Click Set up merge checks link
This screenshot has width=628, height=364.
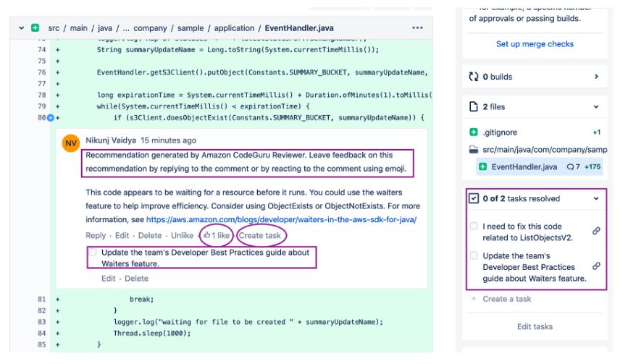click(534, 44)
